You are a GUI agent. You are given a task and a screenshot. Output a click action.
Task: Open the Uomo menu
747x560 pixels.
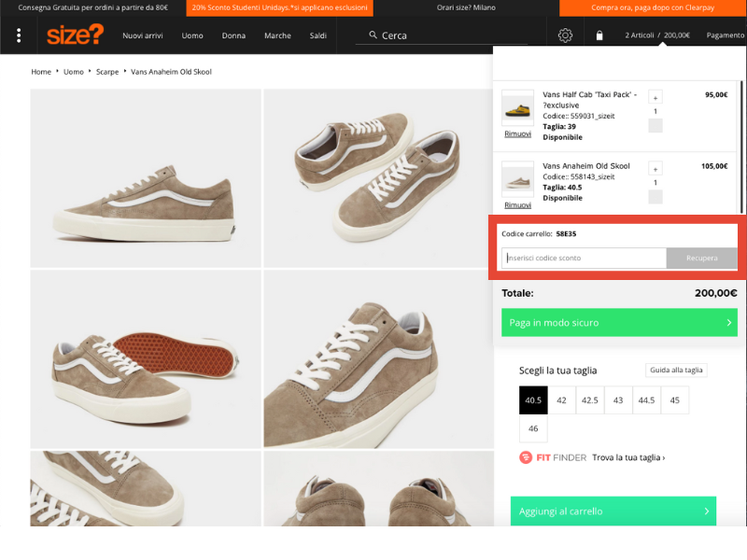[192, 35]
